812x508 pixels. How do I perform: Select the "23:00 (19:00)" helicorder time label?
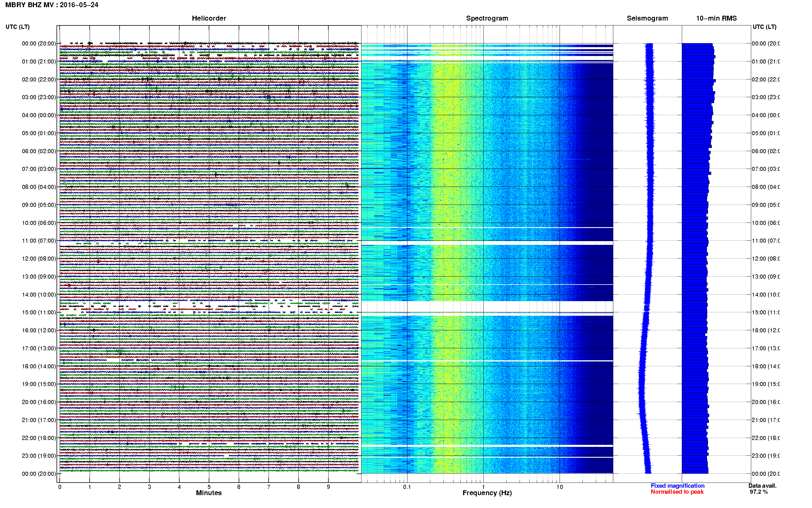(39, 456)
